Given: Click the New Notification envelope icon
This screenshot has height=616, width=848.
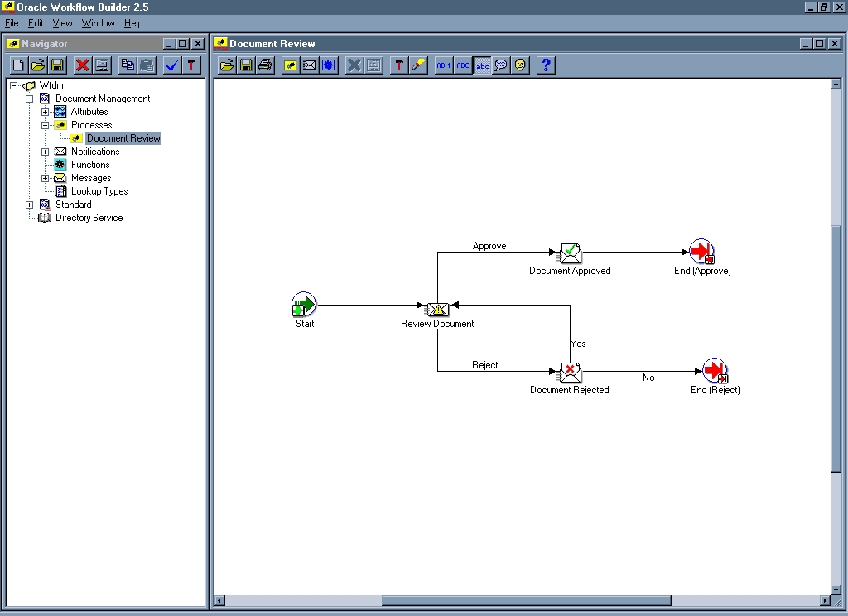Looking at the screenshot, I should (310, 65).
